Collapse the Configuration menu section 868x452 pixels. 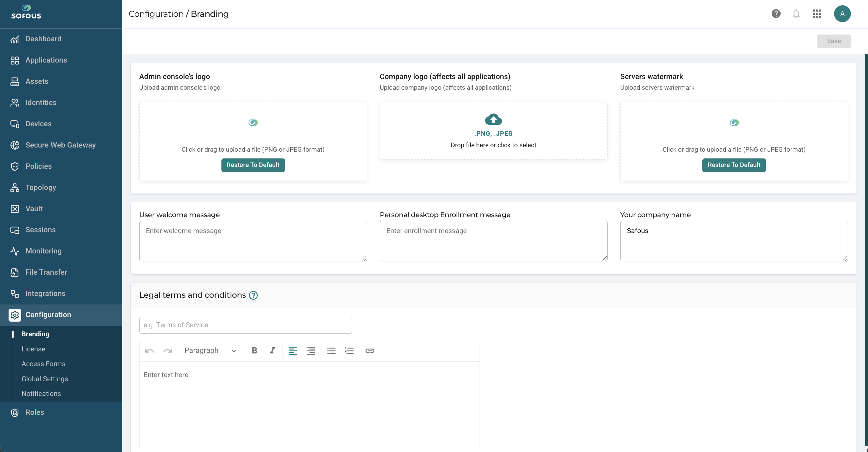pyautogui.click(x=61, y=315)
